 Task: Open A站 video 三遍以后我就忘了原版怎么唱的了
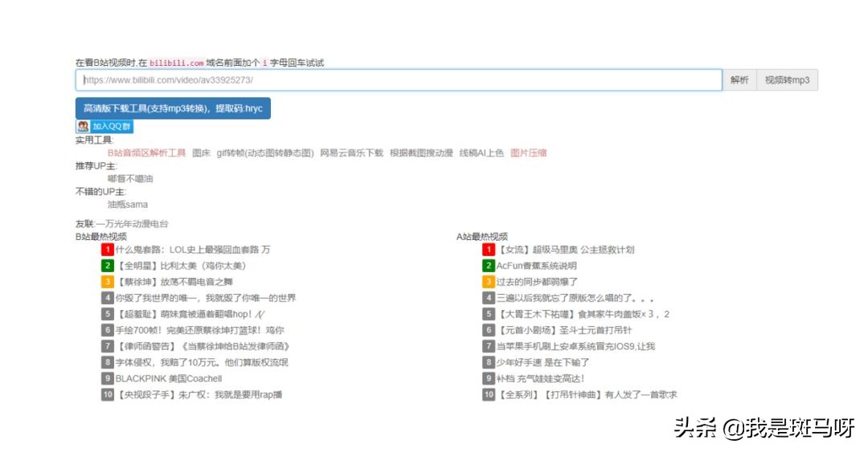(x=575, y=298)
